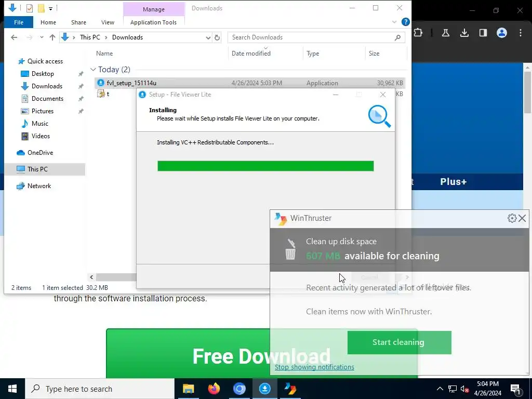The image size is (532, 399).
Task: Show hidden system tray icons
Action: tap(440, 389)
